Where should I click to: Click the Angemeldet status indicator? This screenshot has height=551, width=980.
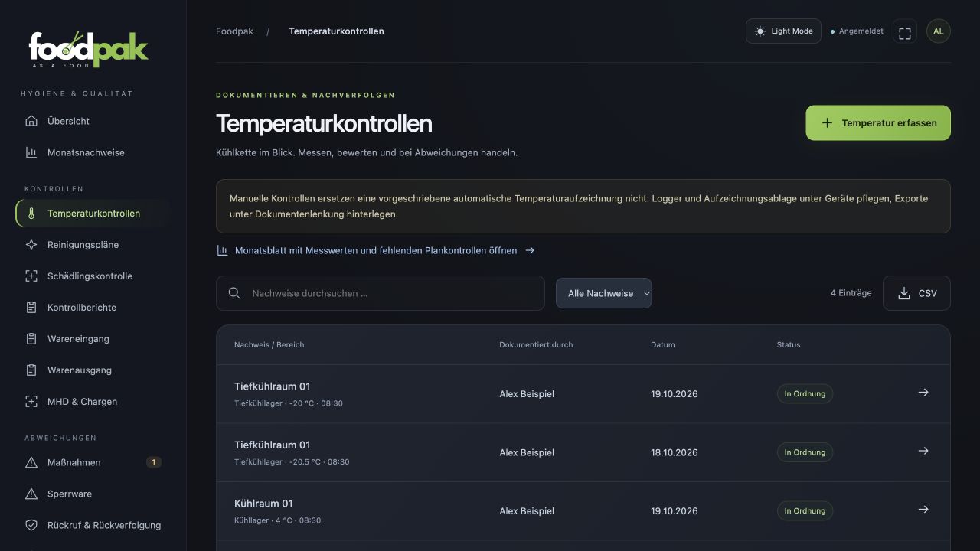857,31
